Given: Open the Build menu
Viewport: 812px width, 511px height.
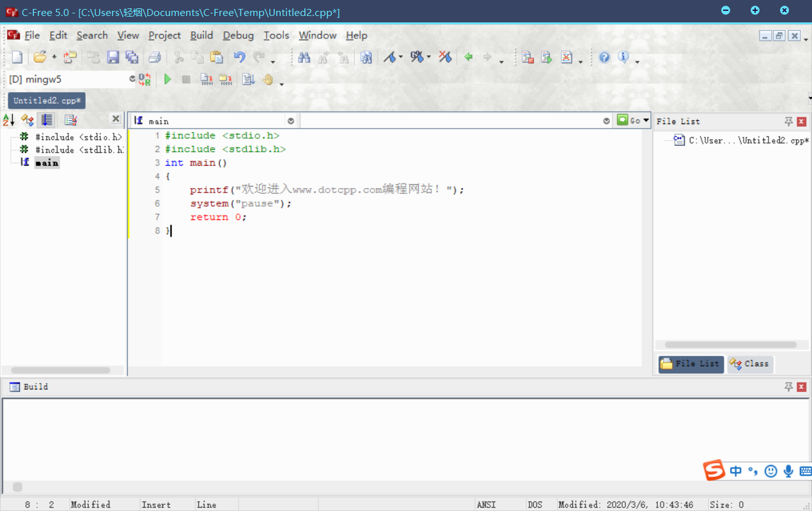Looking at the screenshot, I should click(201, 36).
